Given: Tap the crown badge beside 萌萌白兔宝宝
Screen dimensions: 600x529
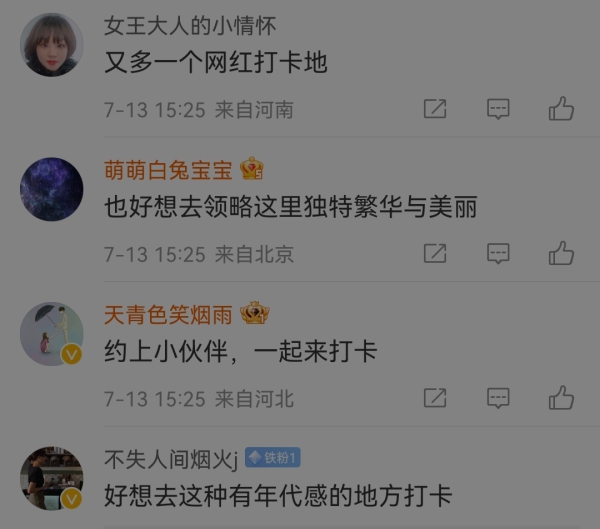Looking at the screenshot, I should pyautogui.click(x=252, y=168).
